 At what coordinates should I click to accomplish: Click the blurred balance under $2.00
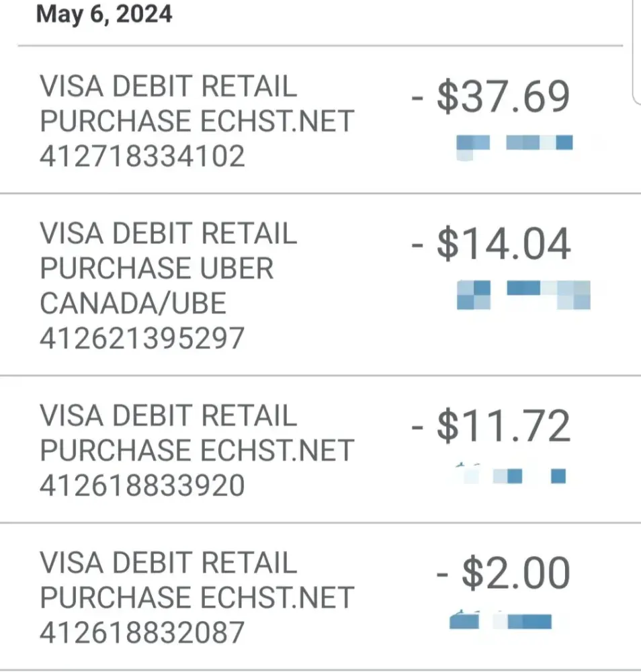pos(500,621)
